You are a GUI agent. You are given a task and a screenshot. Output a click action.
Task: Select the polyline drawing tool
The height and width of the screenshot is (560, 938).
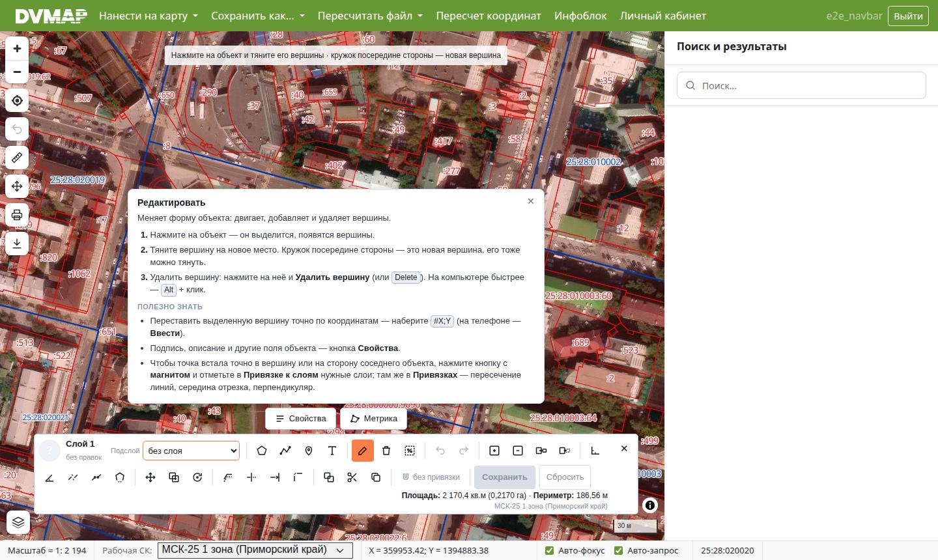pyautogui.click(x=285, y=451)
